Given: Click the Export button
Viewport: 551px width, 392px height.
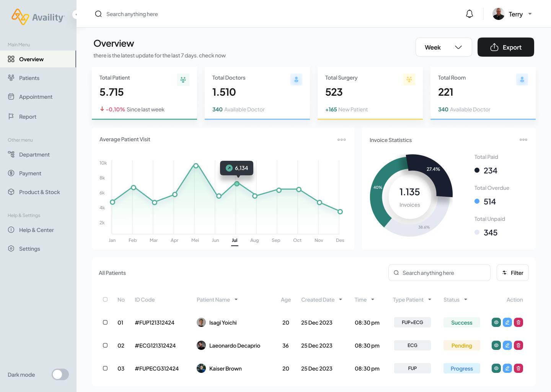Looking at the screenshot, I should [505, 47].
